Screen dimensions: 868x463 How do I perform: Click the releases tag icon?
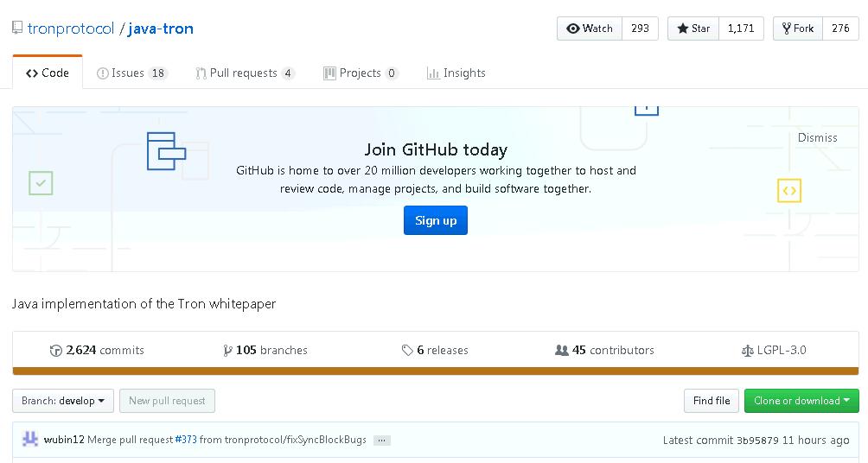coord(407,351)
